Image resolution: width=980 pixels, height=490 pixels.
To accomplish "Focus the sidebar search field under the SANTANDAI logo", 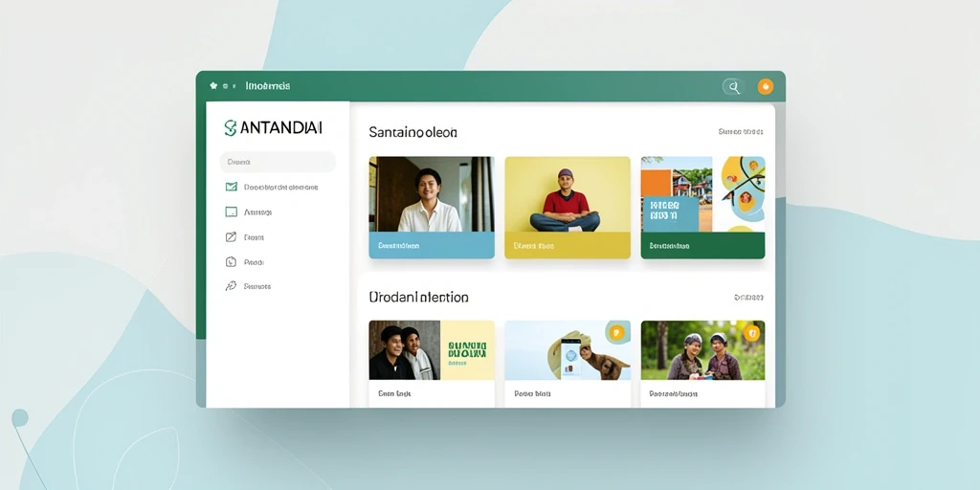I will tap(278, 162).
